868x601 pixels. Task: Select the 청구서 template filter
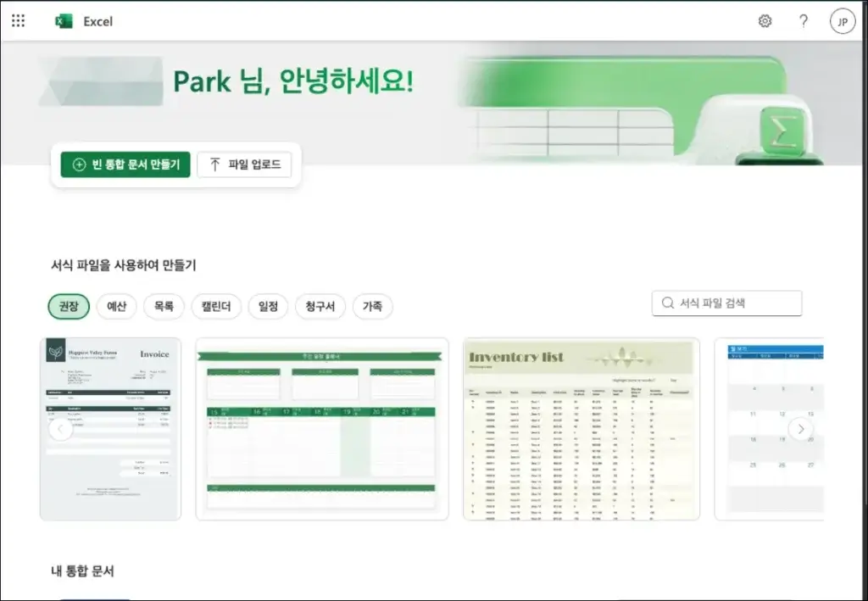(320, 306)
